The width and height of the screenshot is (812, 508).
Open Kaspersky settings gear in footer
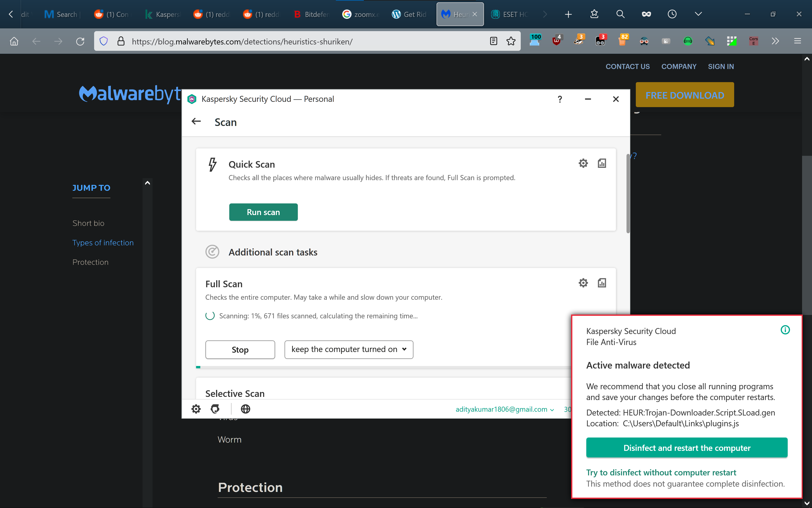tap(196, 409)
